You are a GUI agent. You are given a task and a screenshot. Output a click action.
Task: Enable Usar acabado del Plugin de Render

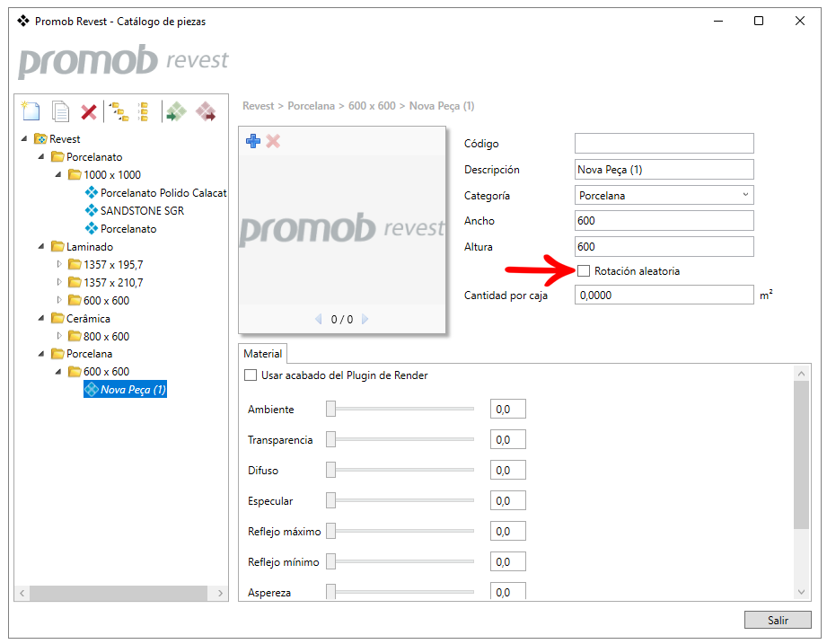[251, 375]
